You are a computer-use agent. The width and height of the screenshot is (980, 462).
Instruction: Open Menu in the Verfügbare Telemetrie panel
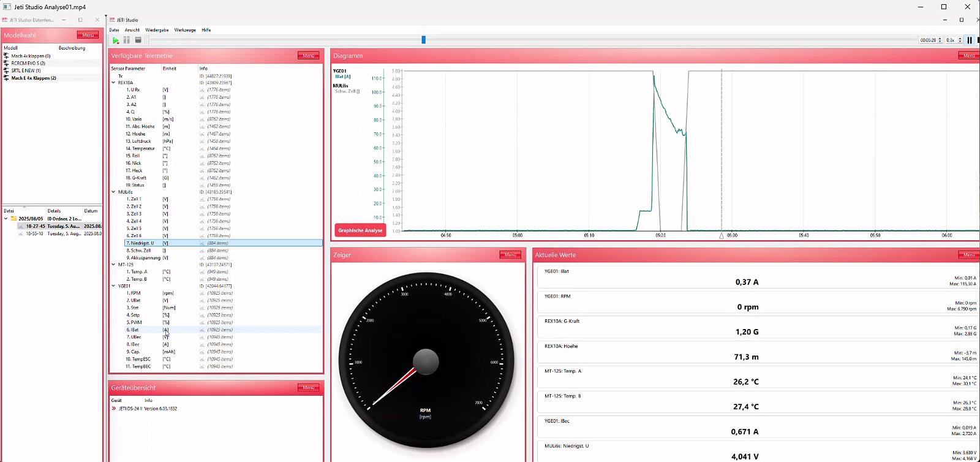pos(308,56)
